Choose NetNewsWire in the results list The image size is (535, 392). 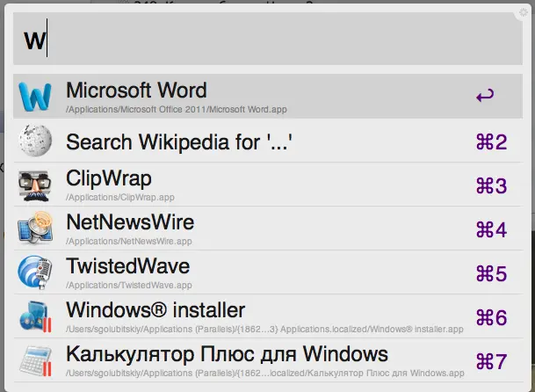pos(130,222)
